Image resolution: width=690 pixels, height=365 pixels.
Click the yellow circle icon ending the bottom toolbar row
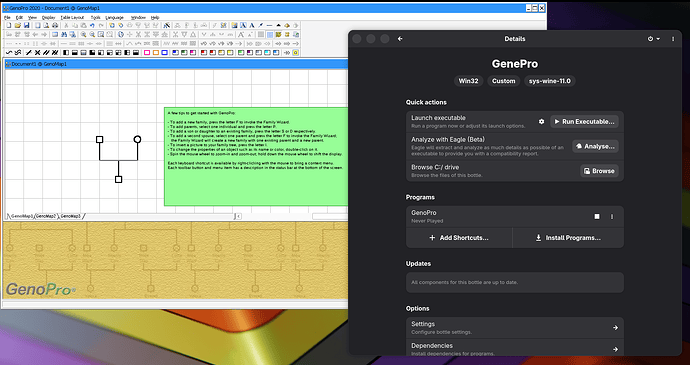tap(295, 52)
